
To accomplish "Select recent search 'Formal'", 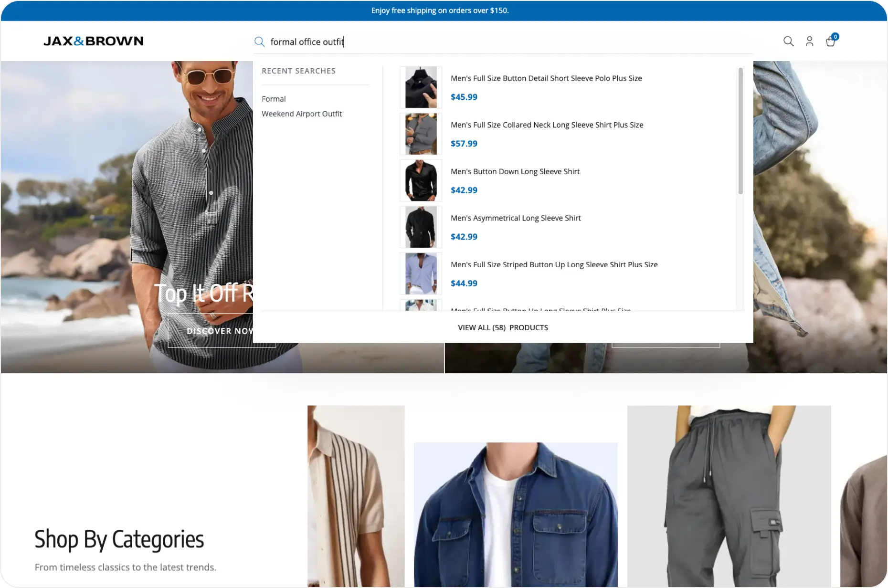I will [x=274, y=99].
